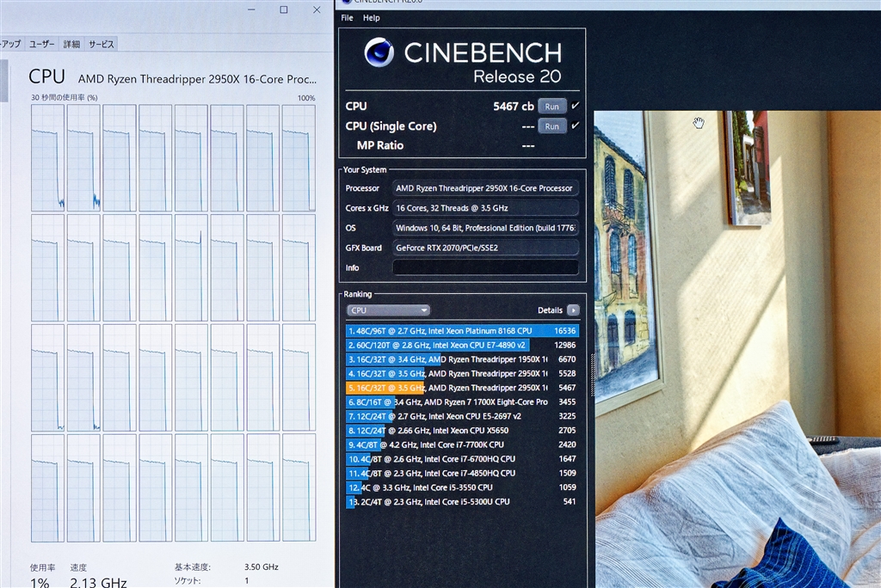Image resolution: width=881 pixels, height=588 pixels.
Task: Click the '速度' label in Task Manager
Action: coord(78,567)
